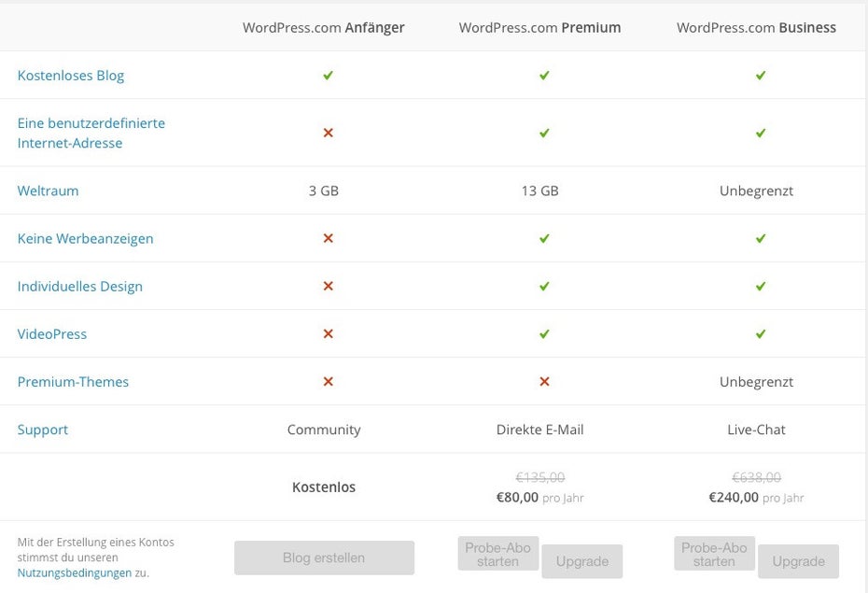Click the Individuelles Design checkmark under Business
868x593 pixels.
tap(761, 286)
